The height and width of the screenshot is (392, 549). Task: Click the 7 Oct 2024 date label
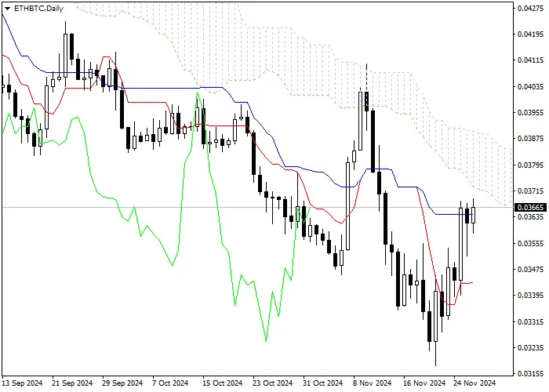point(170,383)
